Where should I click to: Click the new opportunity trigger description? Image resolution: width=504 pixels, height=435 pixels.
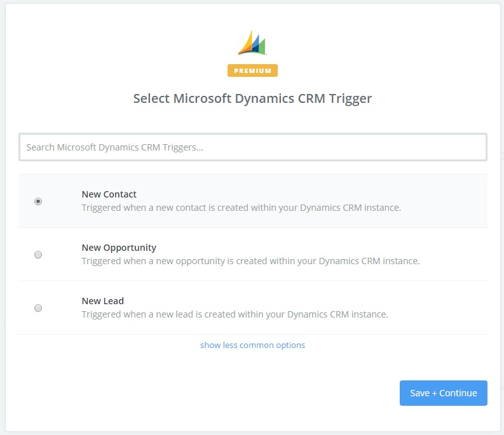tap(250, 261)
